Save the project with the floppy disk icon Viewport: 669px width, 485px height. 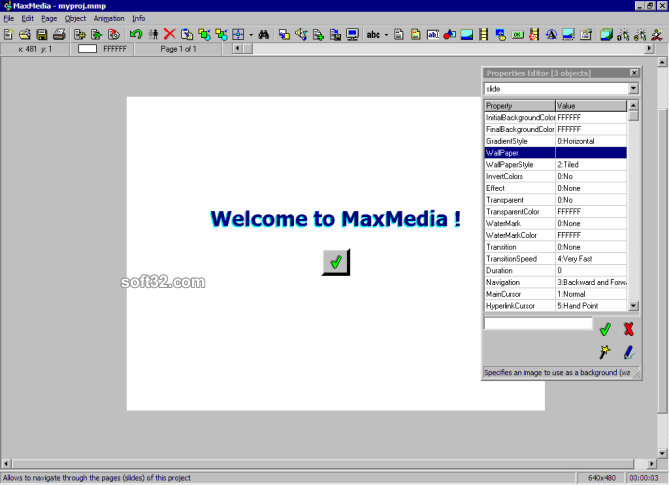(x=41, y=35)
